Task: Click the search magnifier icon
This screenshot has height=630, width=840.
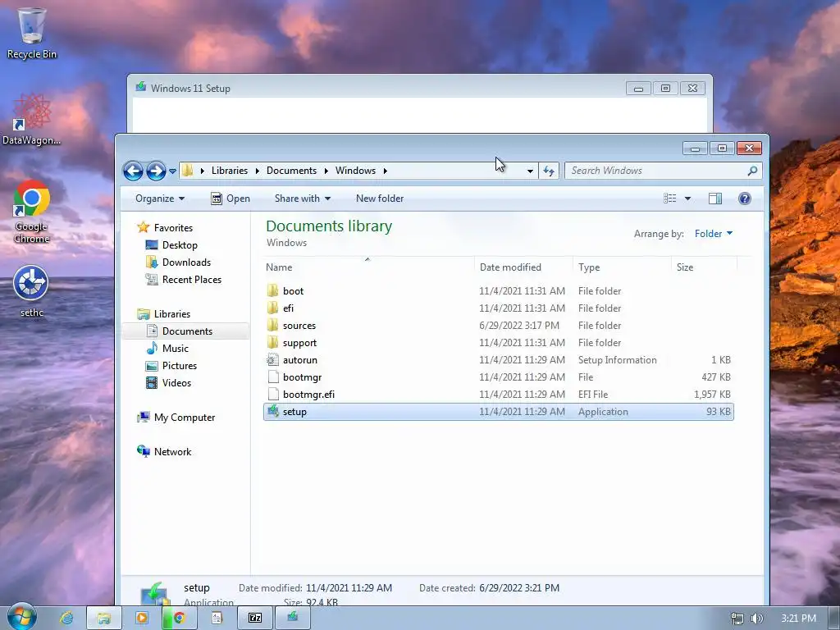Action: tap(753, 171)
